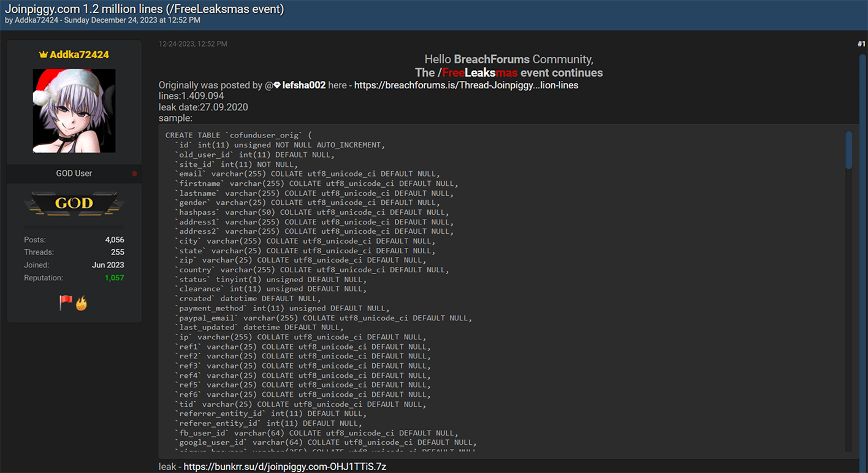
Task: Click the 'GOD User' title text
Action: (x=74, y=174)
